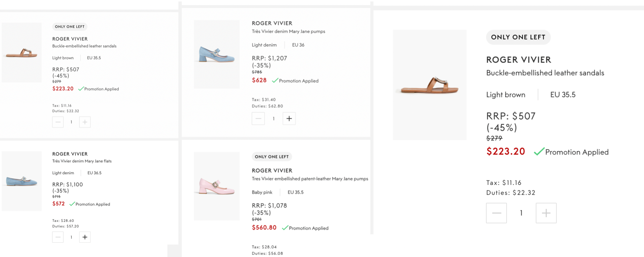644x257 pixels.
Task: Click Roger Vivier brand above pink pumps
Action: (x=272, y=171)
